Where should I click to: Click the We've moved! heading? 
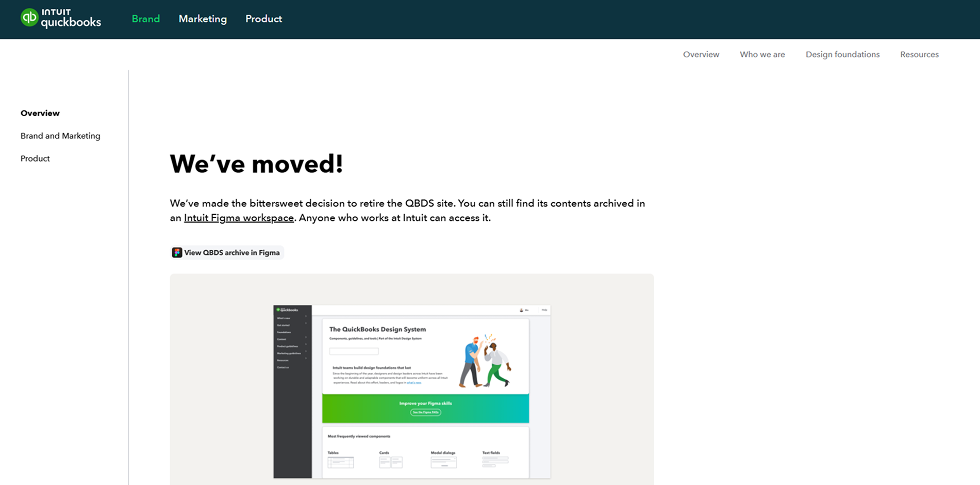(256, 164)
